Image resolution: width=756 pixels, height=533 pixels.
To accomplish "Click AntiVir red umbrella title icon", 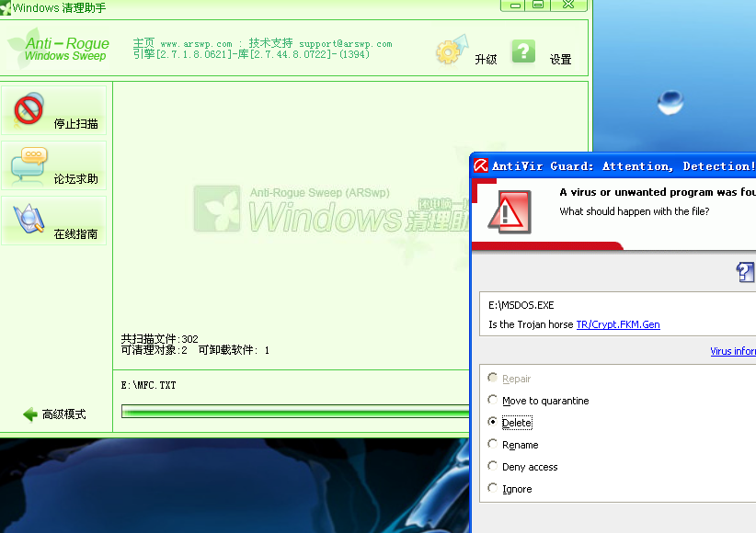I will click(481, 165).
